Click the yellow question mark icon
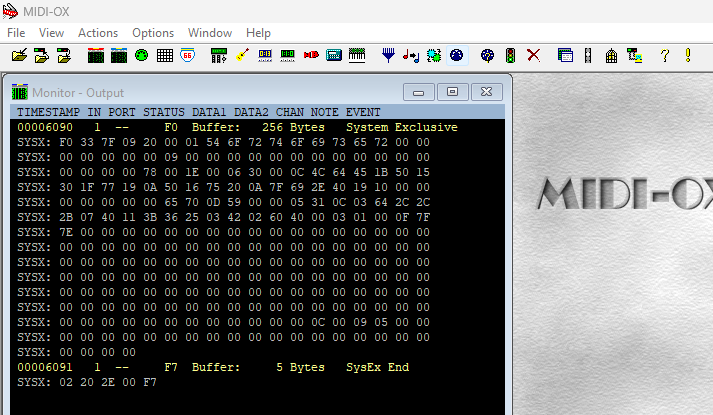 coord(663,56)
